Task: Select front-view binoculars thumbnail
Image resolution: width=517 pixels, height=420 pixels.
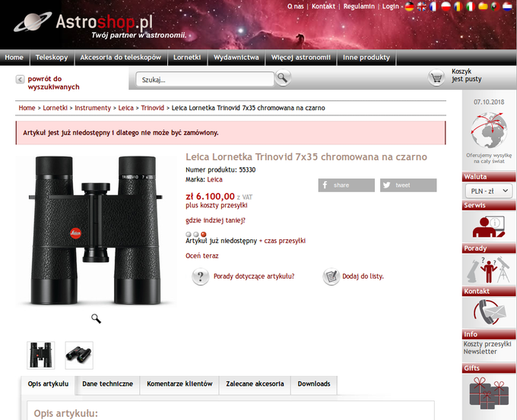Action: 41,355
